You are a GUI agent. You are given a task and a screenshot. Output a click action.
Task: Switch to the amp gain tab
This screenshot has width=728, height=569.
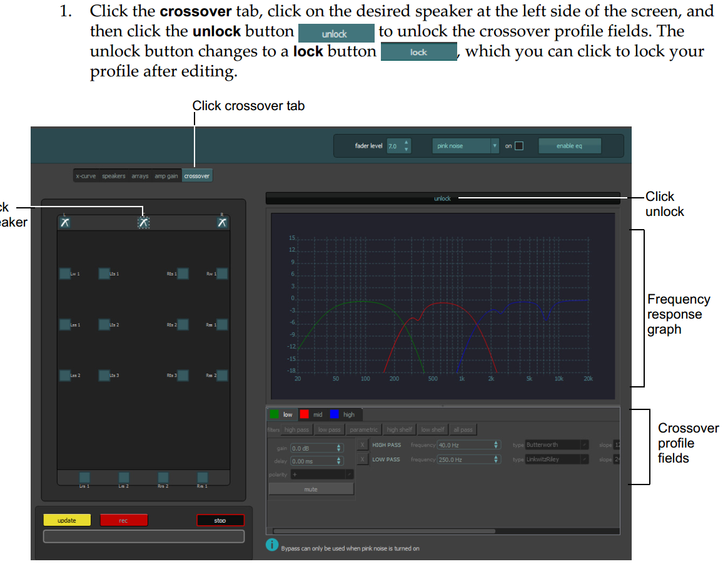pos(166,176)
